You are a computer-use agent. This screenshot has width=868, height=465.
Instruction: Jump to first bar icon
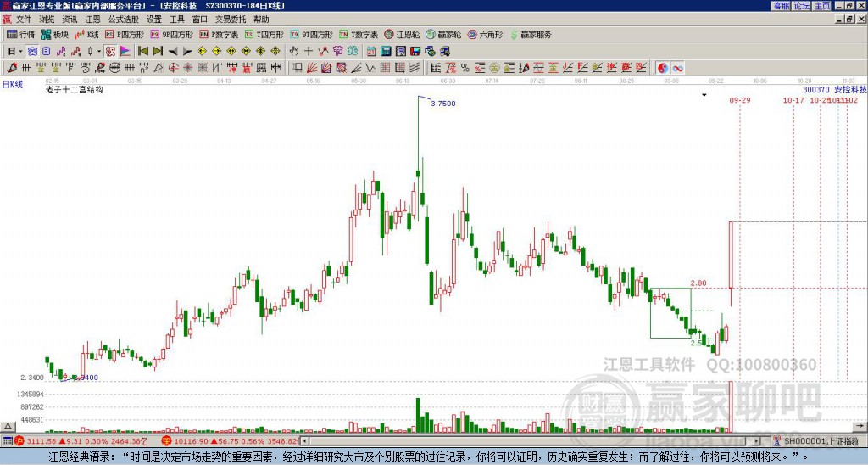tap(142, 51)
